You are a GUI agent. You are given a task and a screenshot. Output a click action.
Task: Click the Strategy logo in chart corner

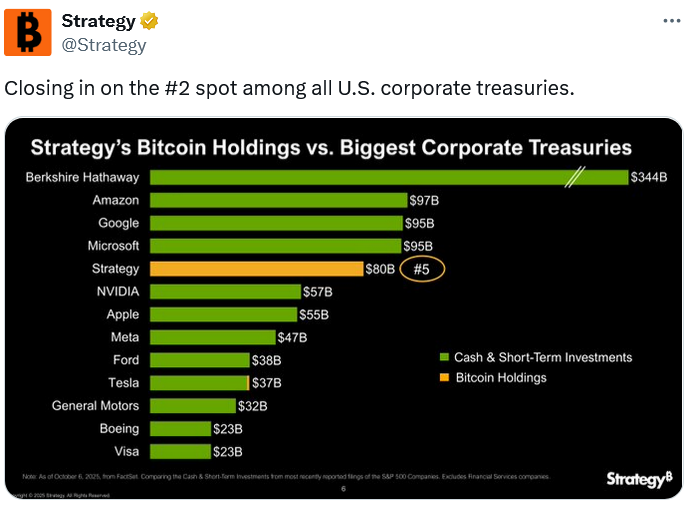(639, 479)
